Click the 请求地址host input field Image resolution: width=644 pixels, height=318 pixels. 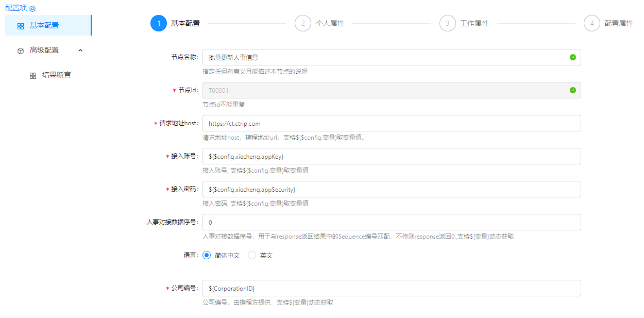tap(392, 123)
